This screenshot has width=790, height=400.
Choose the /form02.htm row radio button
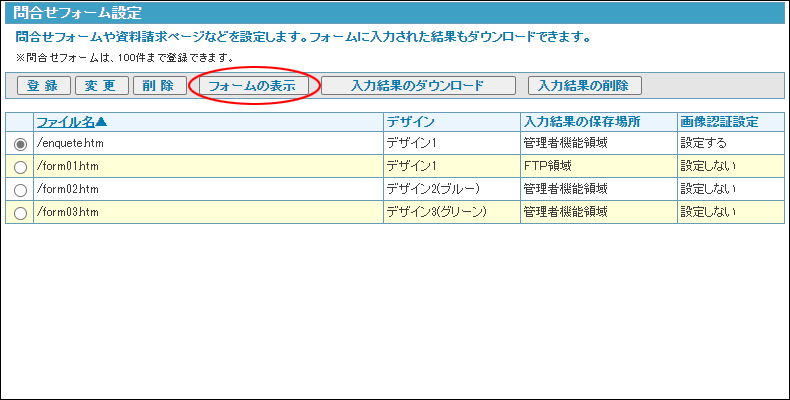pyautogui.click(x=20, y=190)
